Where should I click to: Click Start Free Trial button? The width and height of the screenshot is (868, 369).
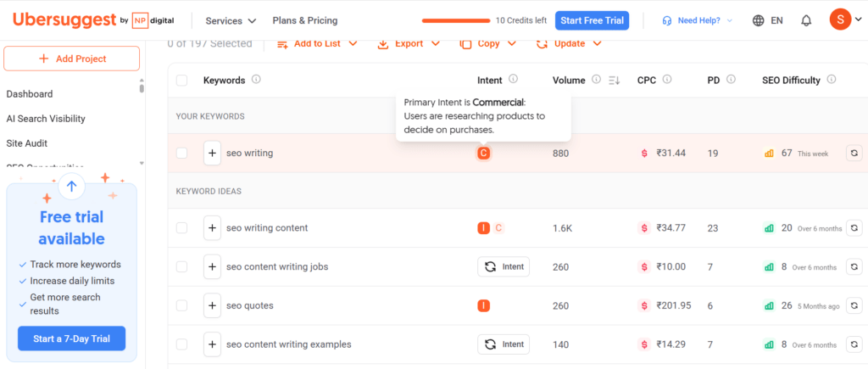592,20
